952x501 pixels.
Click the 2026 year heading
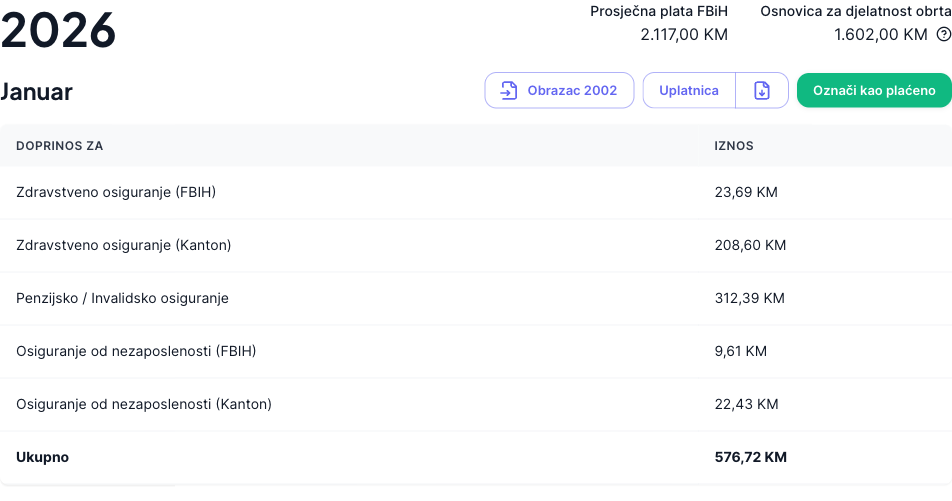point(58,32)
